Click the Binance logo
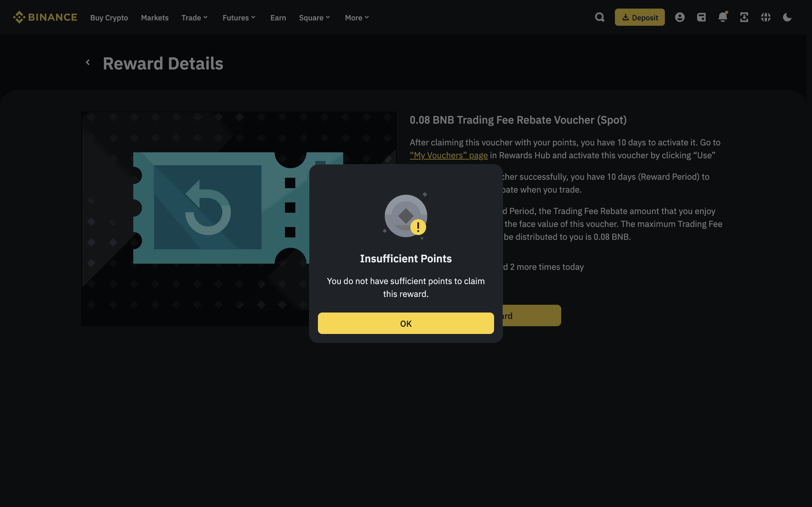Screen dimensions: 812x507 45,17
